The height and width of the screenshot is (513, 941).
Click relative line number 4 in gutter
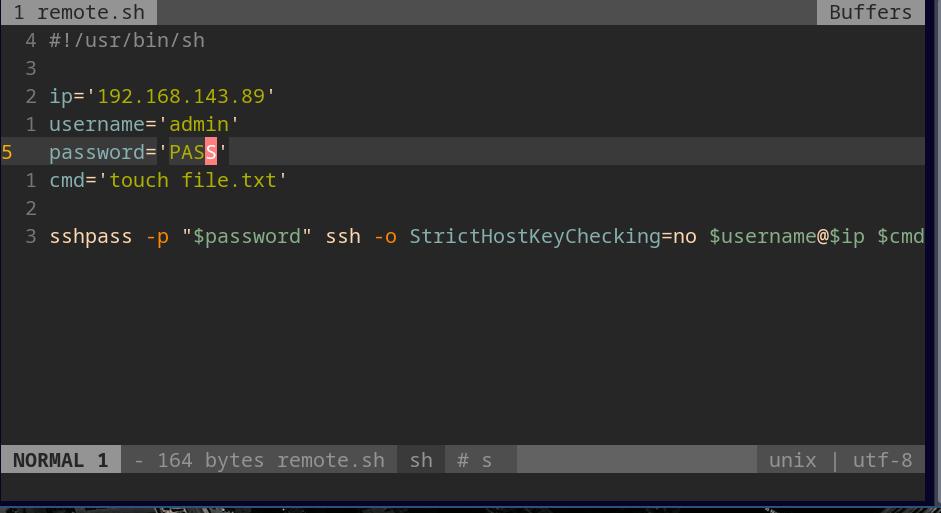click(x=31, y=40)
